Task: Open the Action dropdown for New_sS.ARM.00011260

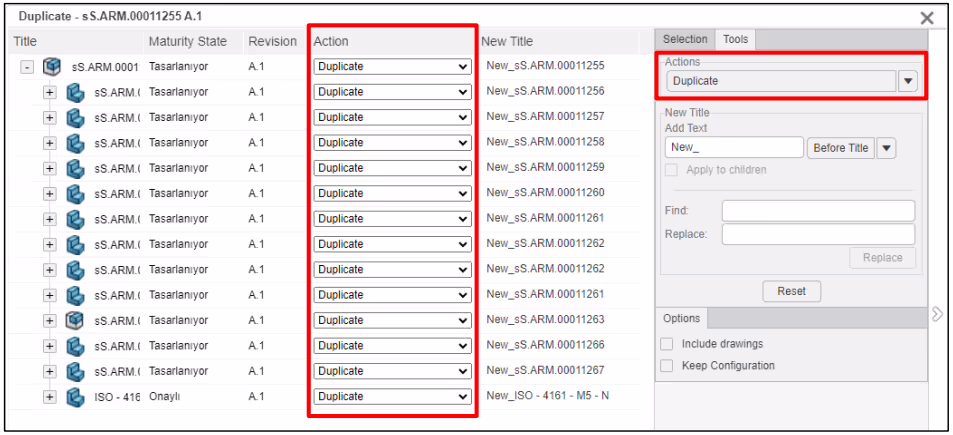Action: tap(393, 193)
